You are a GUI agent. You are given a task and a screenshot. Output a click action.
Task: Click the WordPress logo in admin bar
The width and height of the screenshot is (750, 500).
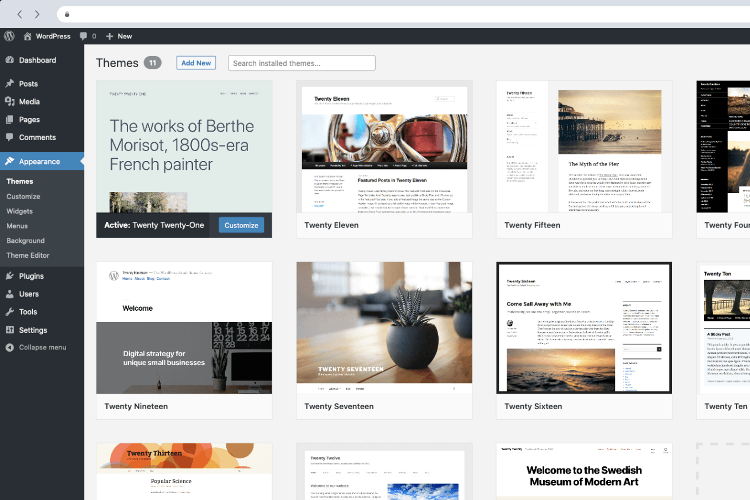coord(9,36)
